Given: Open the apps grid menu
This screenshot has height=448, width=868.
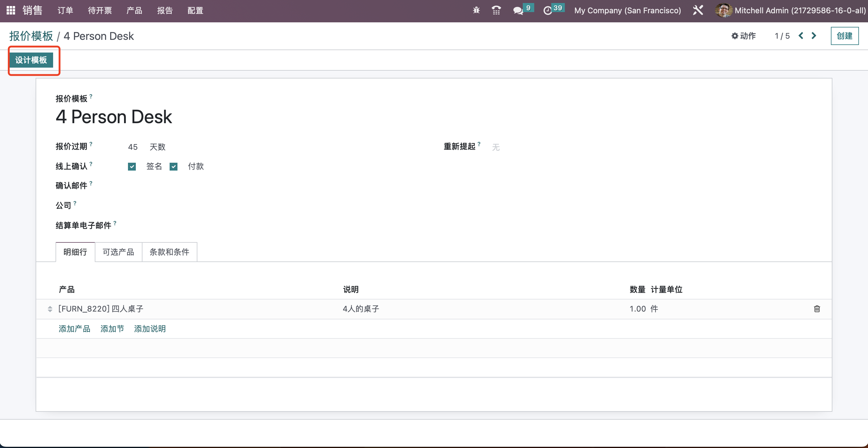Looking at the screenshot, I should coord(11,11).
